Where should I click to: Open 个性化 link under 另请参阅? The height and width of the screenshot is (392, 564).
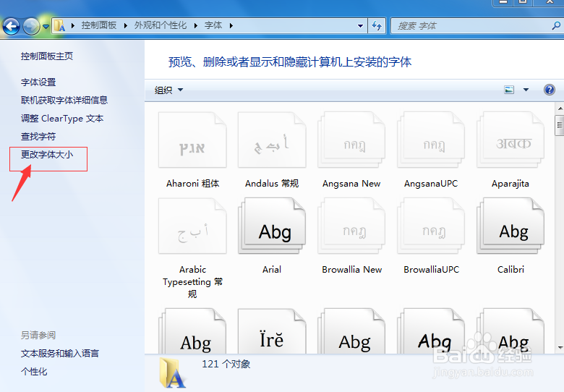[x=34, y=372]
